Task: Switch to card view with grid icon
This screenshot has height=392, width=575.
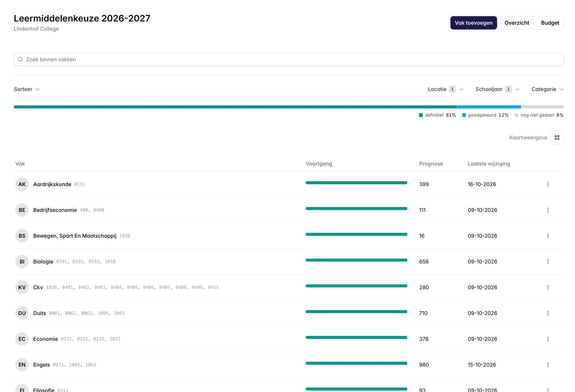Action: [x=557, y=138]
